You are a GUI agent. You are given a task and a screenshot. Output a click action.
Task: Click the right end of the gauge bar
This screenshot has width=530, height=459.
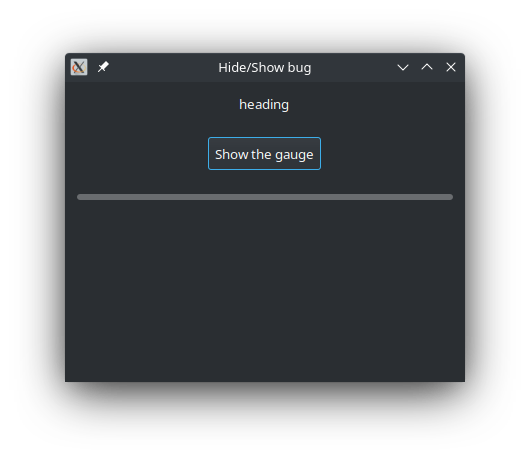tap(449, 197)
